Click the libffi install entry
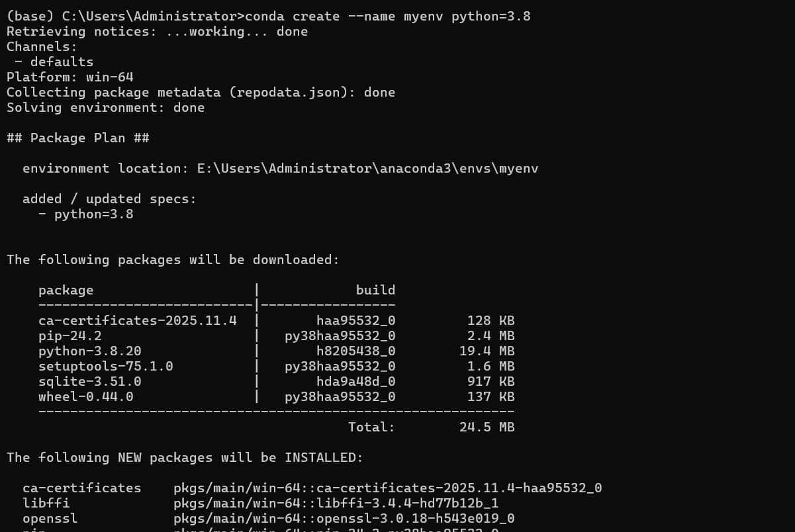 pos(46,503)
